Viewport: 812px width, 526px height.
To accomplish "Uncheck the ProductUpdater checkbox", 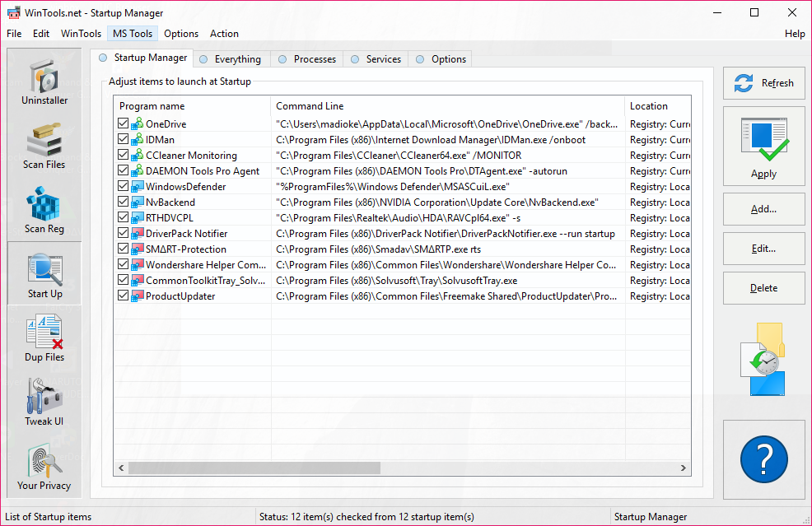I will point(123,295).
